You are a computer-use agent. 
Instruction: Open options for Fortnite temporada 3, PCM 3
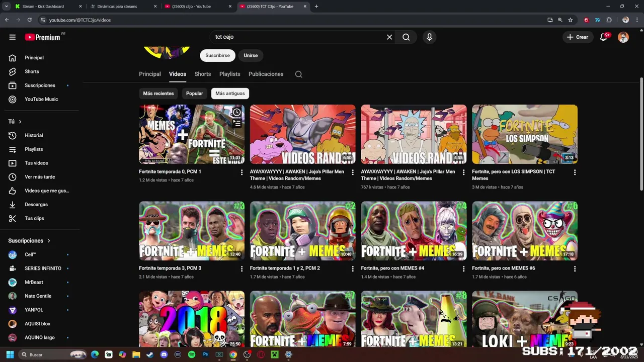[x=242, y=269]
